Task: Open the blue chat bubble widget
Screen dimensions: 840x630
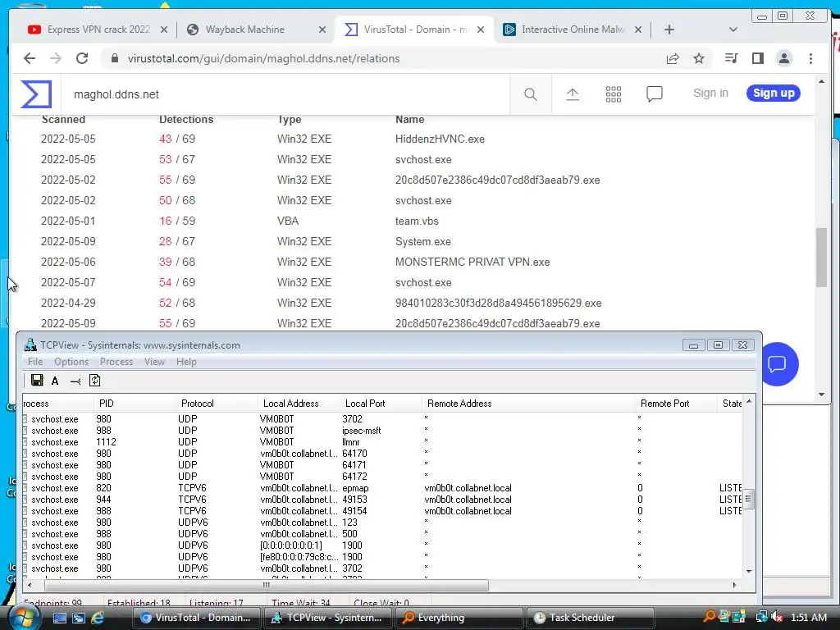Action: point(777,364)
